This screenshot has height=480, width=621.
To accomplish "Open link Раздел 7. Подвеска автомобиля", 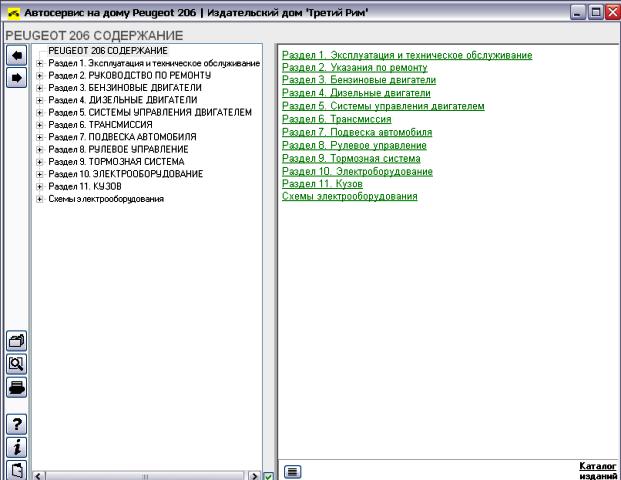I will pyautogui.click(x=357, y=132).
